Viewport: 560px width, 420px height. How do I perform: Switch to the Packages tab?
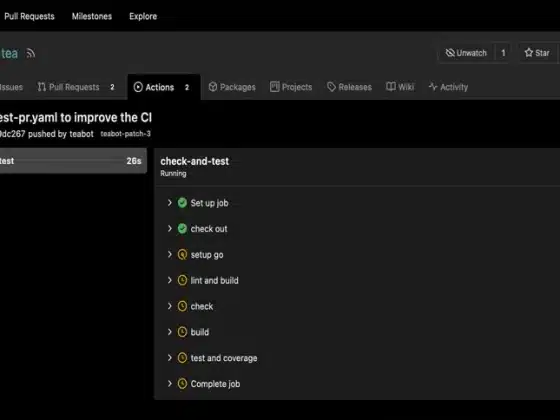232,87
